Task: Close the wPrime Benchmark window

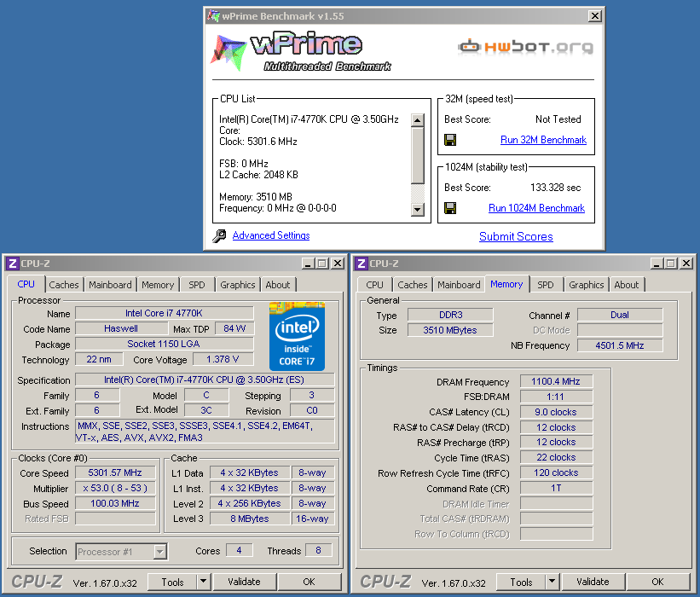Action: pyautogui.click(x=594, y=16)
